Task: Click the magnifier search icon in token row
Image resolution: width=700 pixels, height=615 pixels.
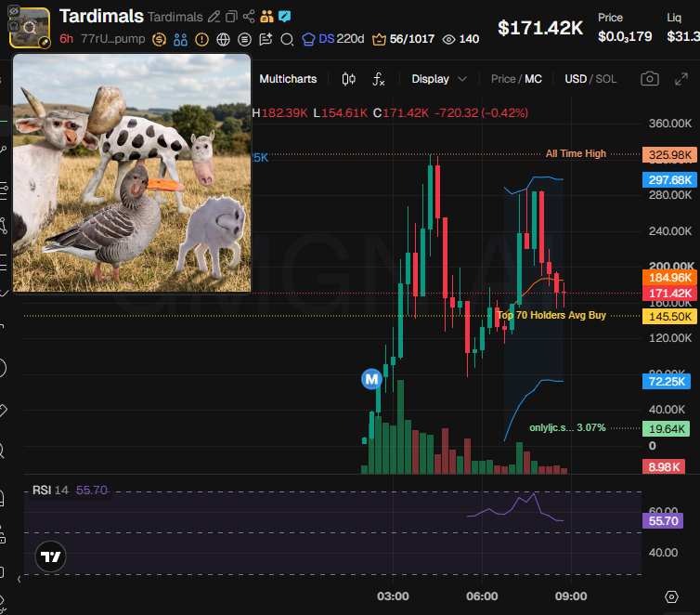Action: pos(287,40)
